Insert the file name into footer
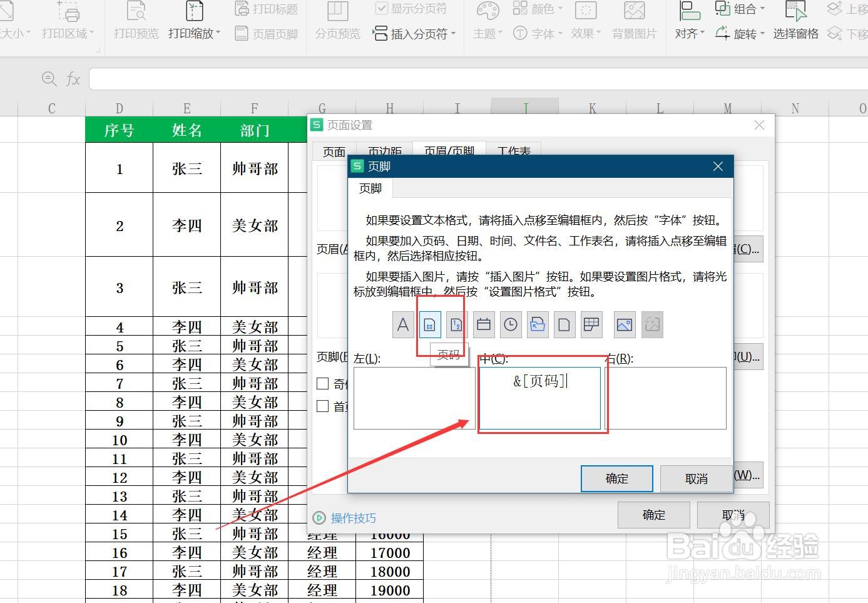This screenshot has height=603, width=868. click(x=564, y=324)
